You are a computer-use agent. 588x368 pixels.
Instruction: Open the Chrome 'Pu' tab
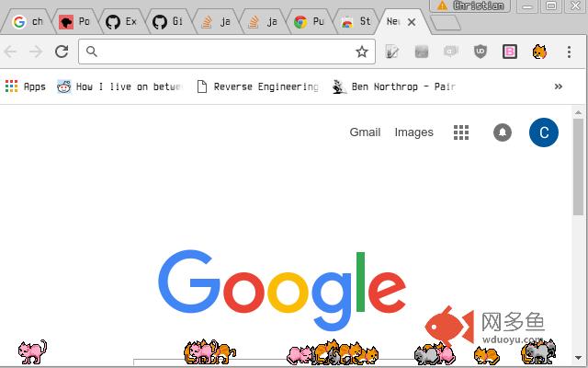[309, 22]
